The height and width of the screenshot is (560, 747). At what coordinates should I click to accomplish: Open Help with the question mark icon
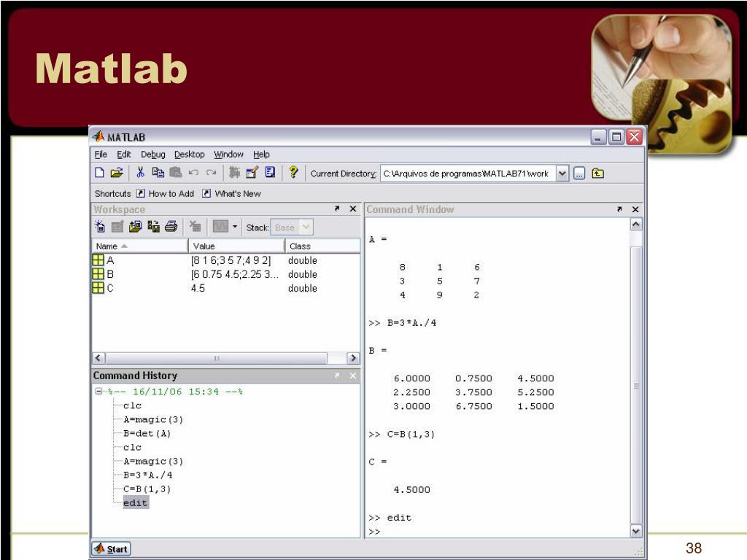293,172
